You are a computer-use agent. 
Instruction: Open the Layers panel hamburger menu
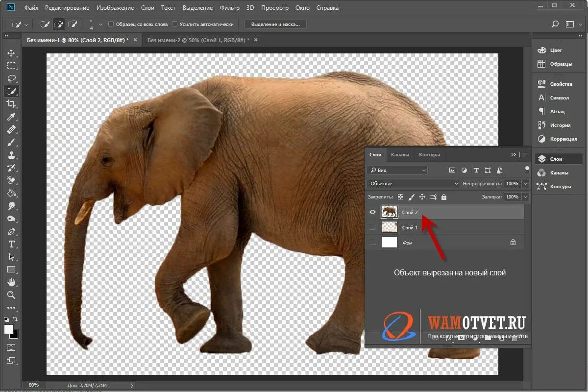[x=526, y=154]
